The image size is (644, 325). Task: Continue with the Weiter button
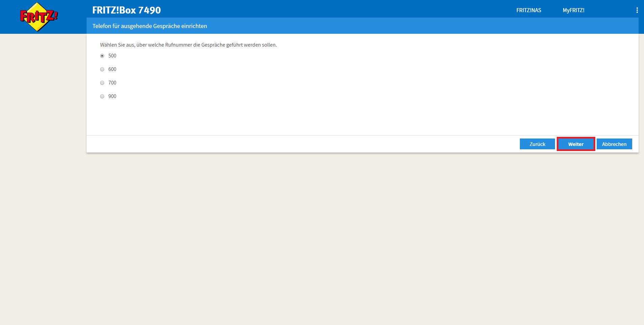(576, 144)
